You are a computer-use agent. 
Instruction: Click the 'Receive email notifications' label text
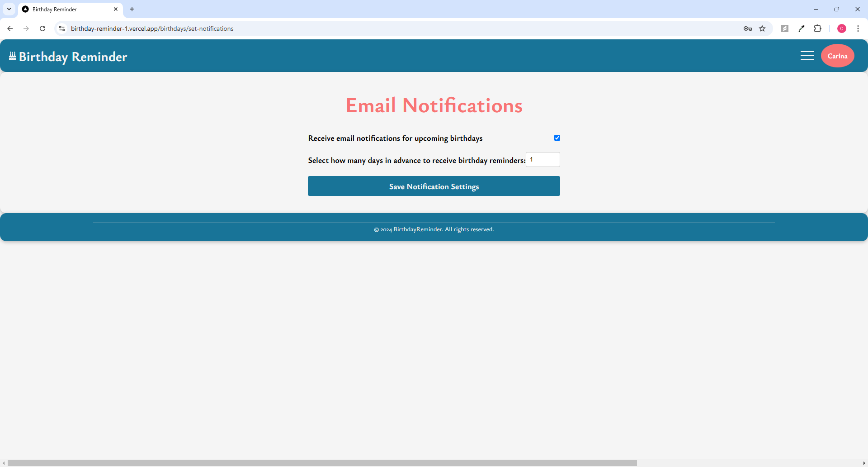coord(395,138)
